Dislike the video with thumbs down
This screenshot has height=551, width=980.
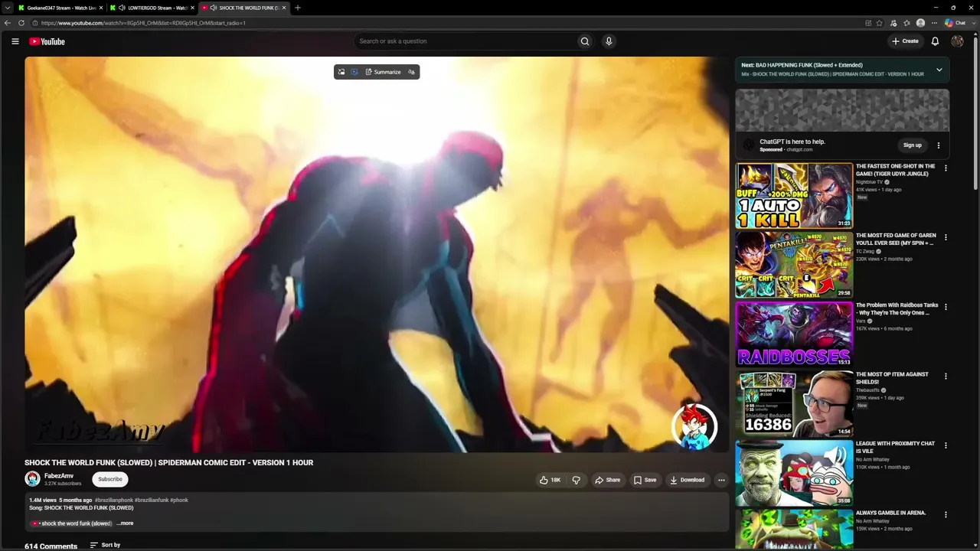point(576,480)
